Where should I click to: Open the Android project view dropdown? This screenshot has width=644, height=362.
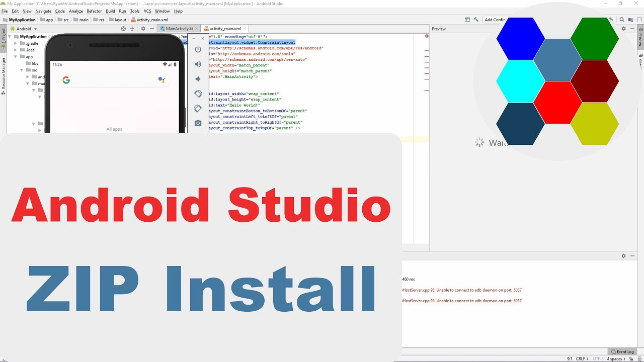tap(24, 29)
